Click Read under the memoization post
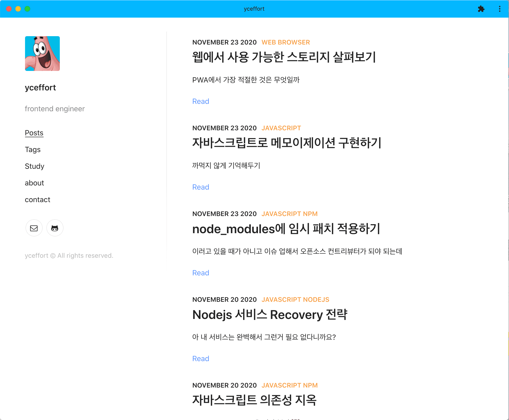 coord(200,187)
